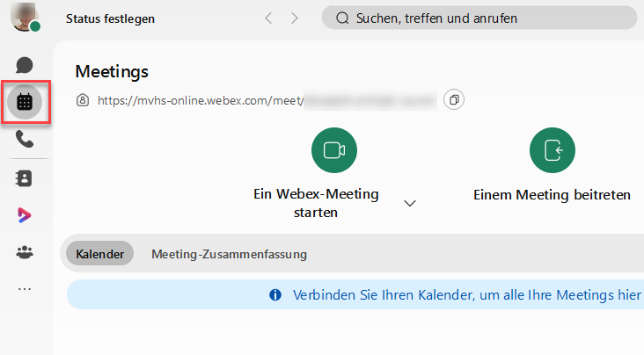Click the profile avatar picture

pyautogui.click(x=25, y=18)
